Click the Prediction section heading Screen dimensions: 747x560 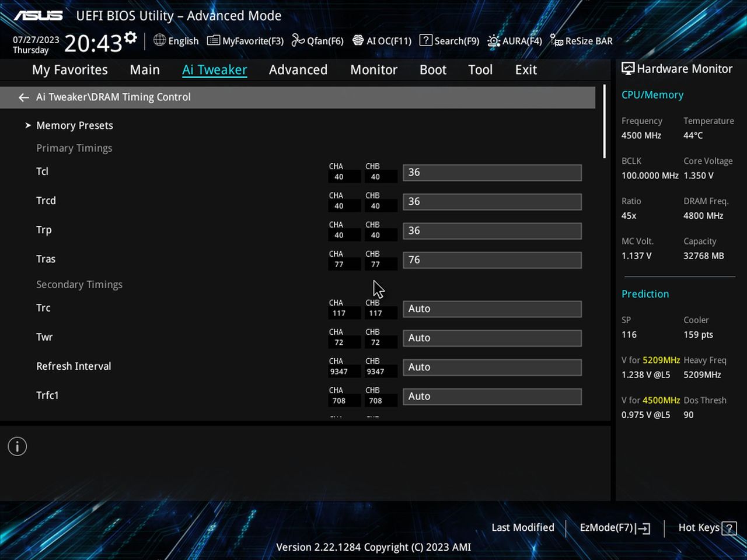click(645, 294)
